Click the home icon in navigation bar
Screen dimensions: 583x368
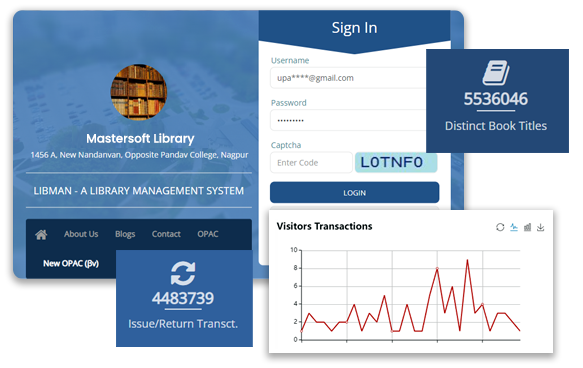41,235
